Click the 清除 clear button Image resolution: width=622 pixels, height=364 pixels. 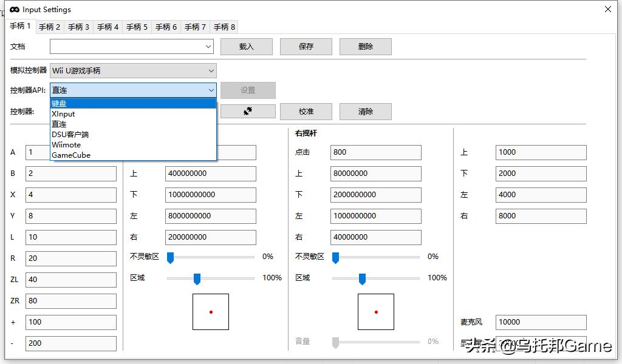[x=365, y=112]
